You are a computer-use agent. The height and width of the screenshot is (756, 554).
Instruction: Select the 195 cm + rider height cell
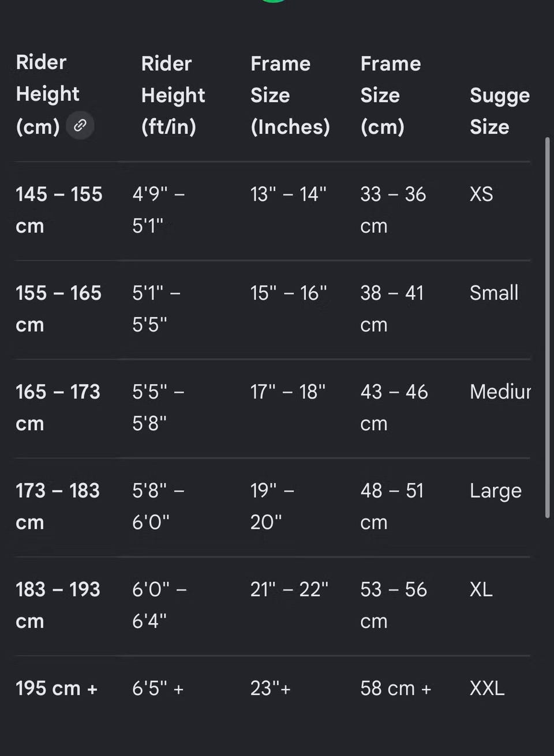[x=57, y=689]
